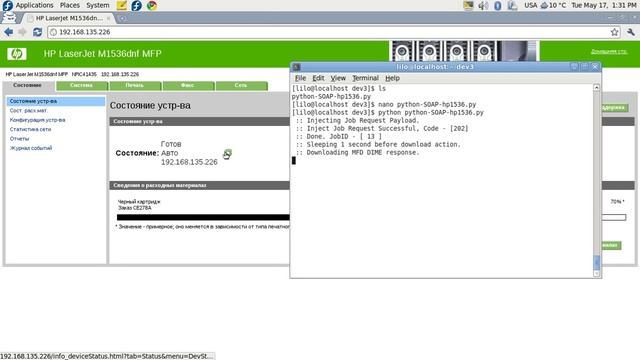Click the terminal line "Injecting Job Request Payload."

pyautogui.click(x=358, y=120)
